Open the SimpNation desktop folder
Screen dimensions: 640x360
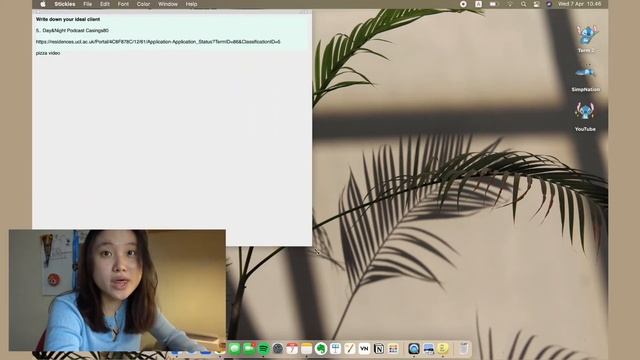pyautogui.click(x=586, y=78)
